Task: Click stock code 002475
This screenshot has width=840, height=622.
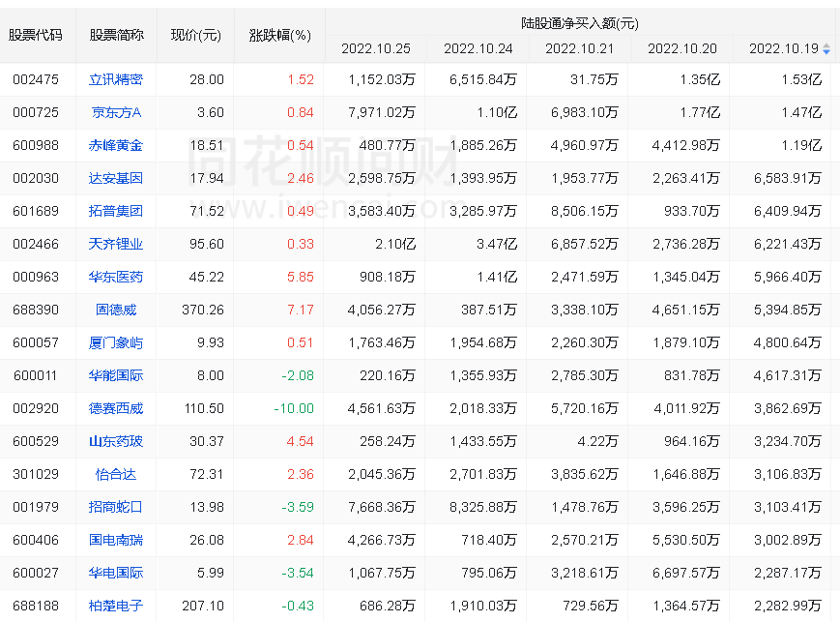Action: coord(36,80)
